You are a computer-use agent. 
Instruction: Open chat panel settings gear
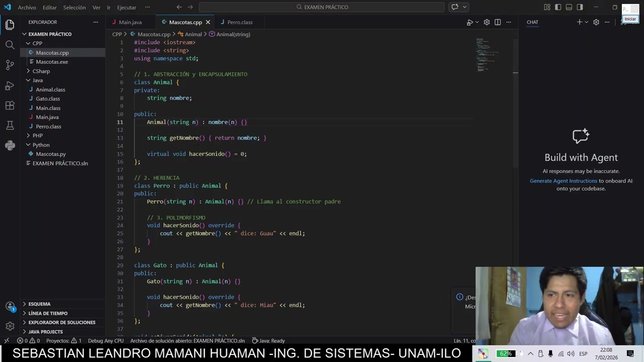pyautogui.click(x=596, y=22)
